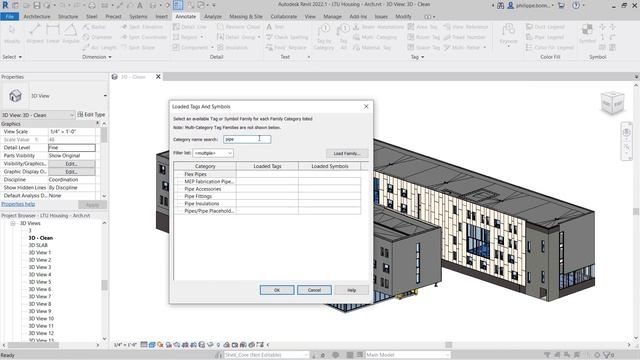Viewport: 640px width, 360px height.
Task: Select the Pipes/Pipe Placeholders row
Action: 267,211
